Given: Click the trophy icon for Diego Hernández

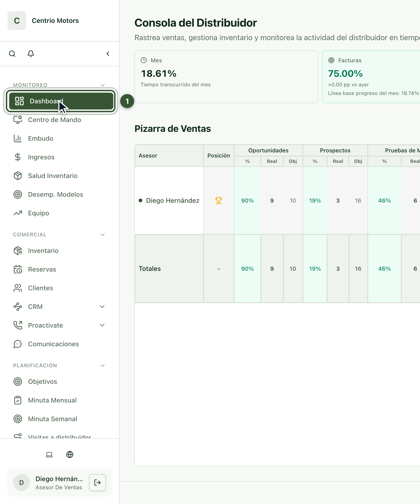Looking at the screenshot, I should (218, 200).
